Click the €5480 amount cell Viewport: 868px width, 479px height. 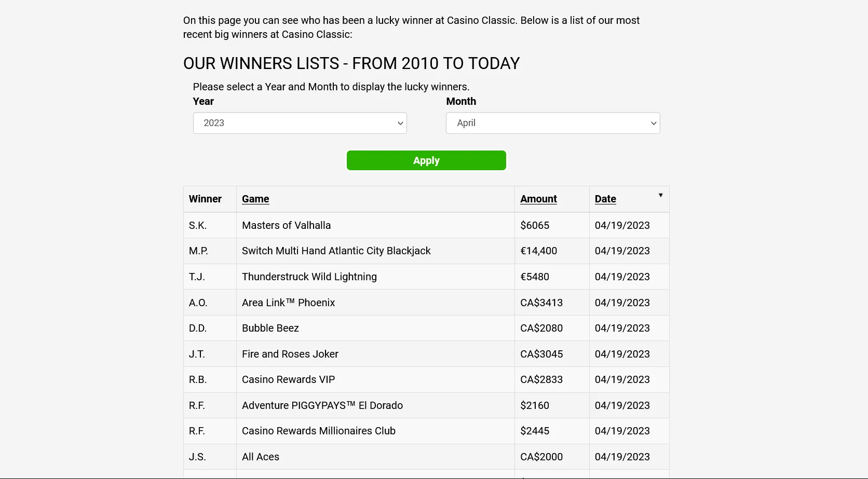pyautogui.click(x=552, y=277)
